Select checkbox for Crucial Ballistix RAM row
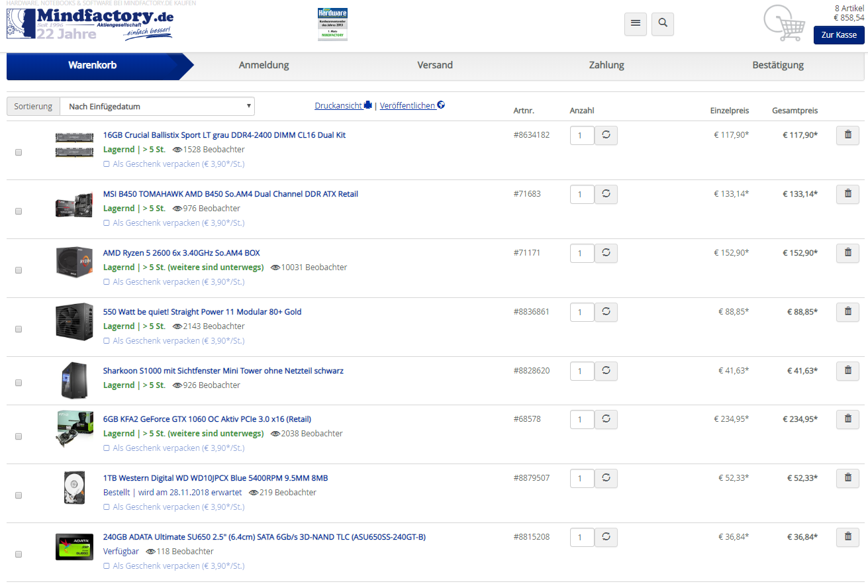 (x=19, y=152)
